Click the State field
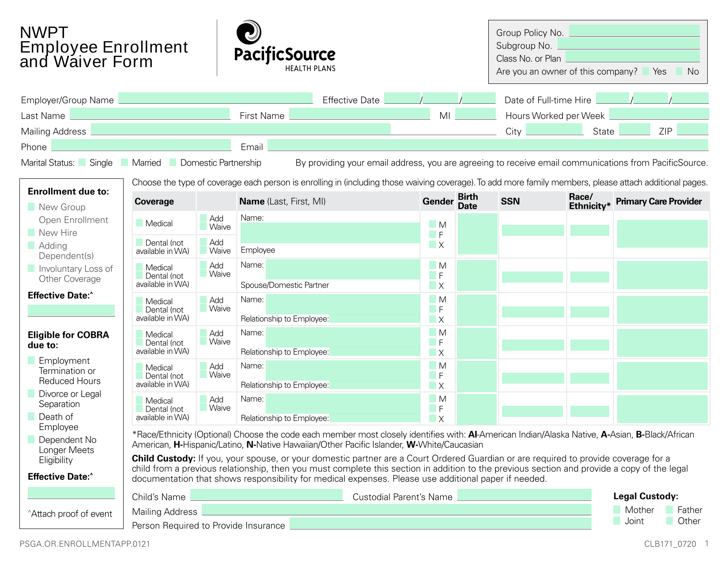 coord(634,129)
